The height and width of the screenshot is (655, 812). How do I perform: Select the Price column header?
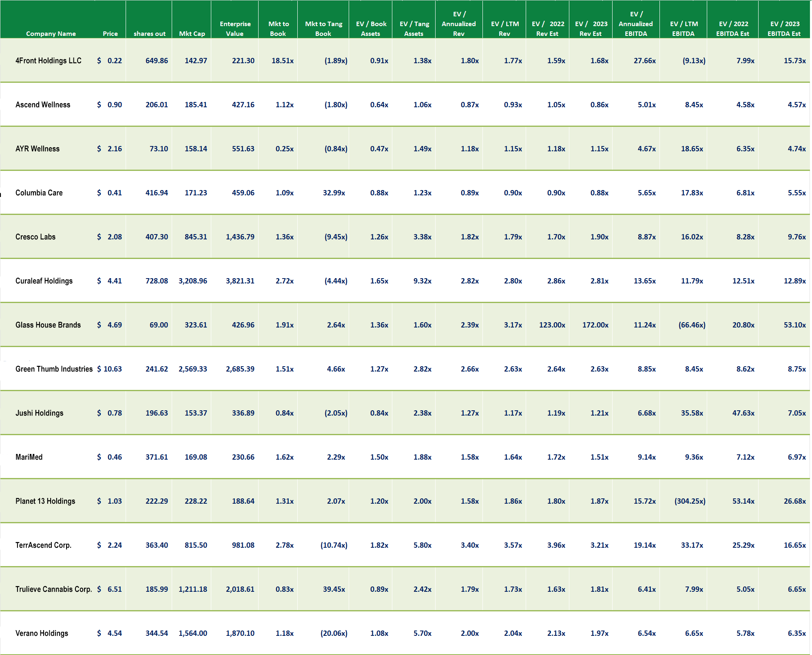pyautogui.click(x=110, y=33)
